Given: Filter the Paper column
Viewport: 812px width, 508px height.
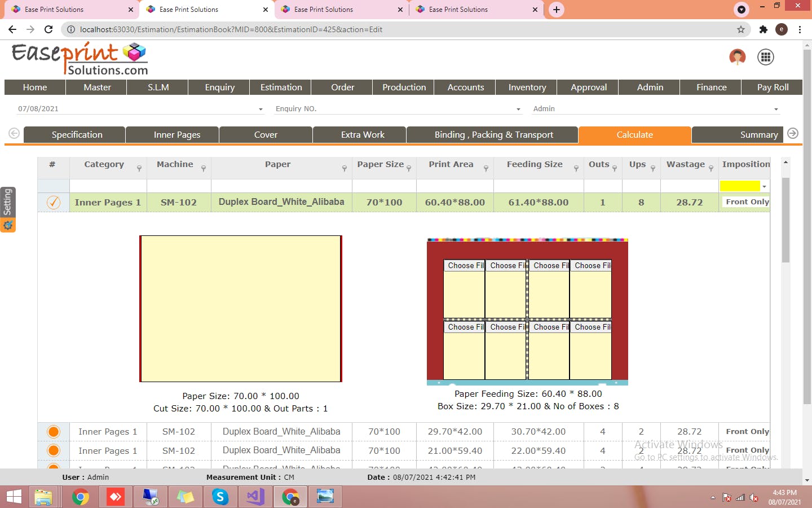Looking at the screenshot, I should point(344,168).
